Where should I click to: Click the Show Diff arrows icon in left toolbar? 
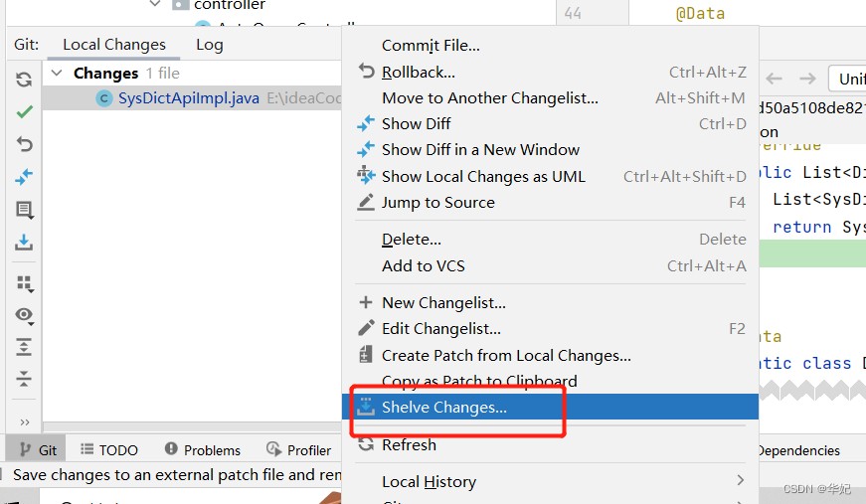tap(25, 177)
